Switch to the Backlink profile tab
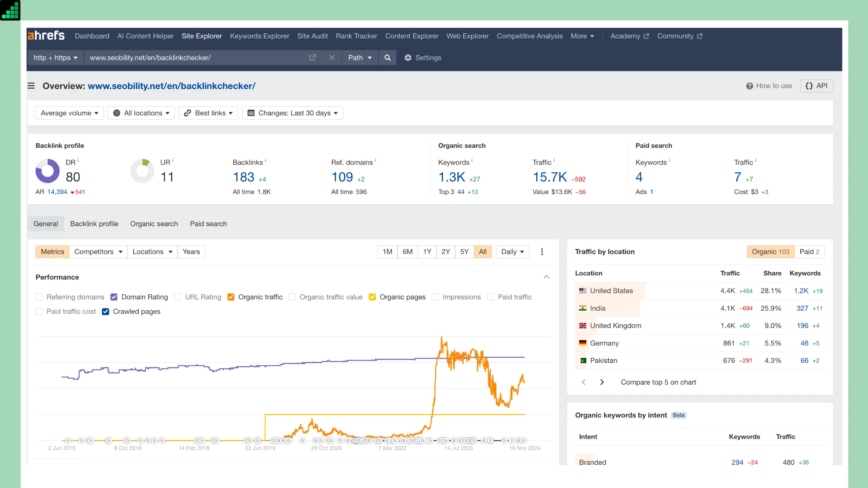 pos(94,224)
